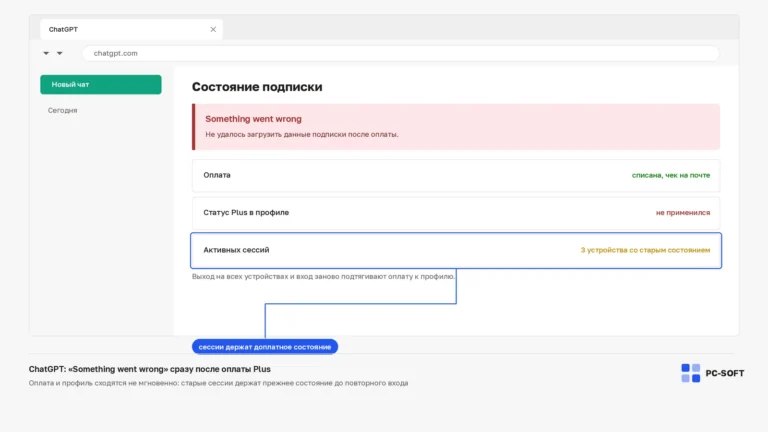This screenshot has height=432, width=768.
Task: Click the blue 'сессии держат доплатное состояние' pill
Action: [264, 347]
